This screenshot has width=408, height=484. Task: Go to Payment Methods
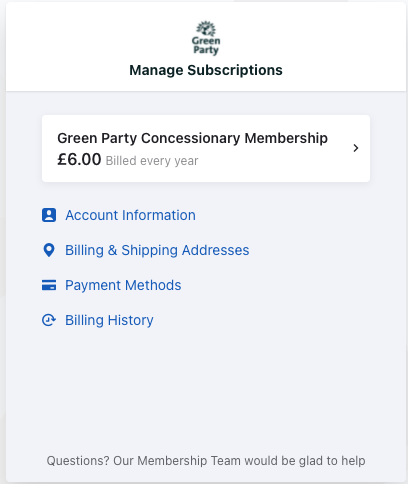pyautogui.click(x=123, y=285)
